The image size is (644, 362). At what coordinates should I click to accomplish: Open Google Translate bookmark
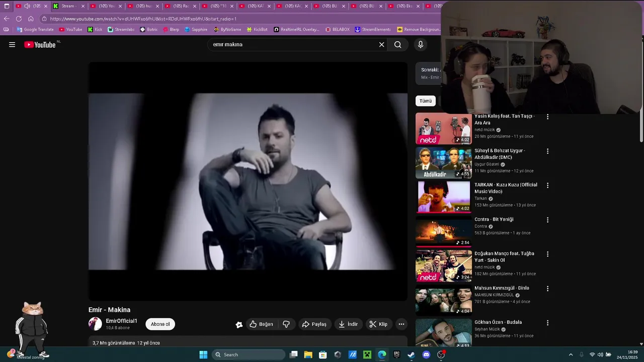click(35, 30)
